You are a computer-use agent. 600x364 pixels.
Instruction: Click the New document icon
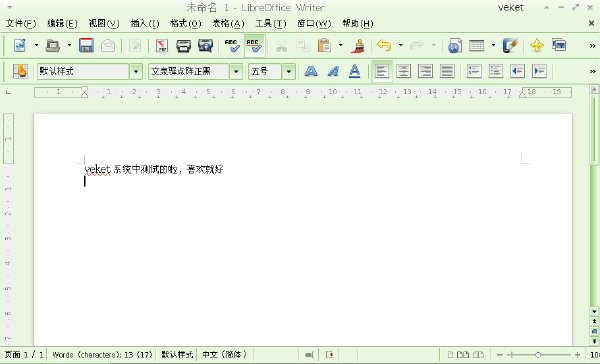coord(20,46)
